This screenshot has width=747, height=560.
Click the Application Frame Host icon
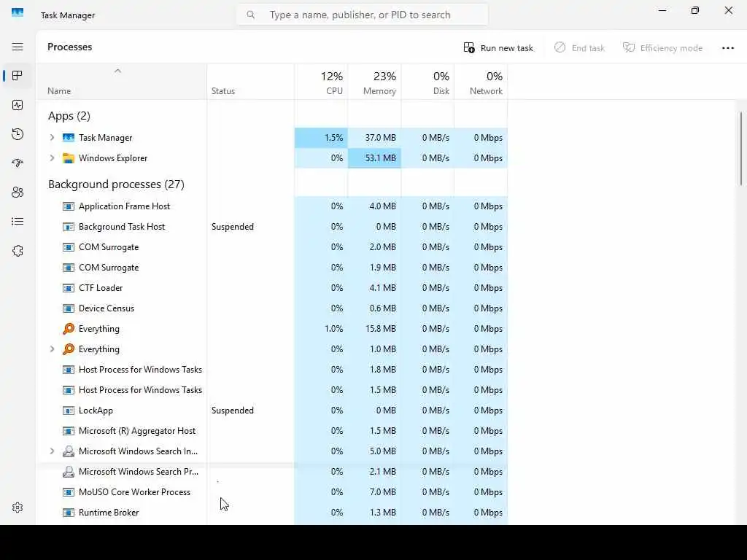(x=69, y=206)
